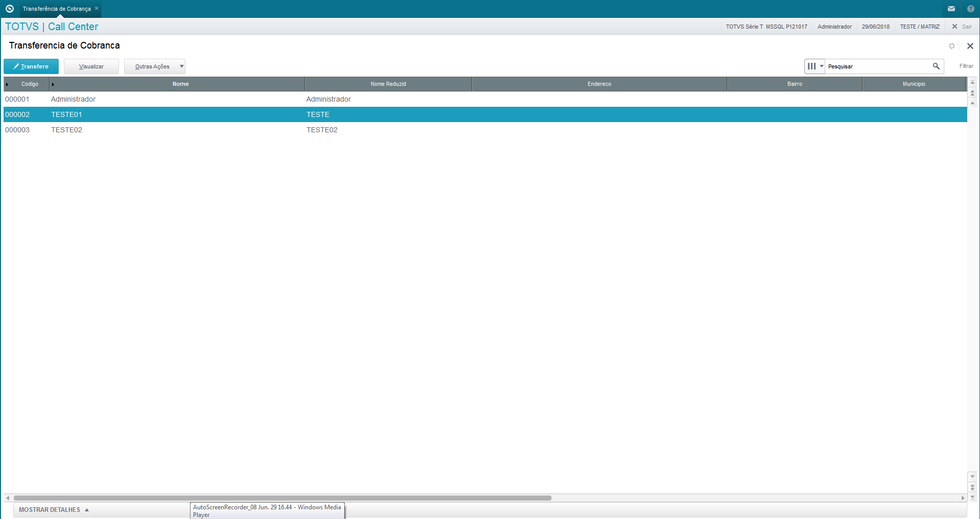Jump to first record with top scroll arrow

(x=972, y=82)
